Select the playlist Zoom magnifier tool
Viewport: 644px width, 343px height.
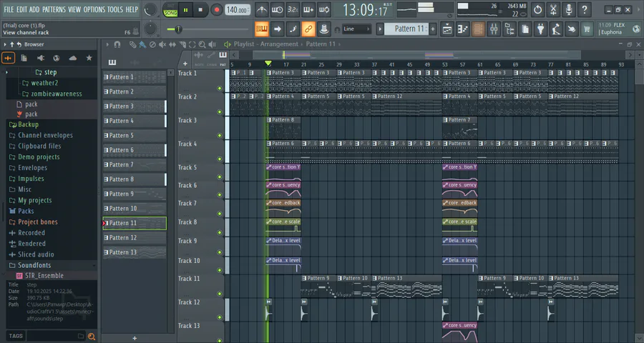[x=202, y=44]
